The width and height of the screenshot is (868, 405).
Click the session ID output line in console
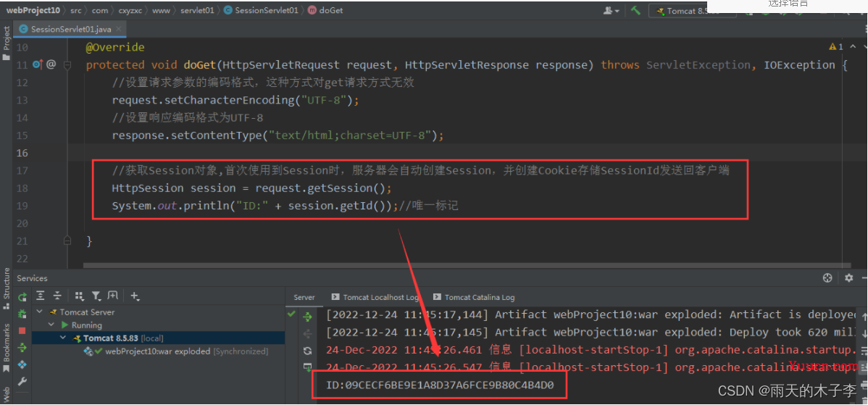440,385
